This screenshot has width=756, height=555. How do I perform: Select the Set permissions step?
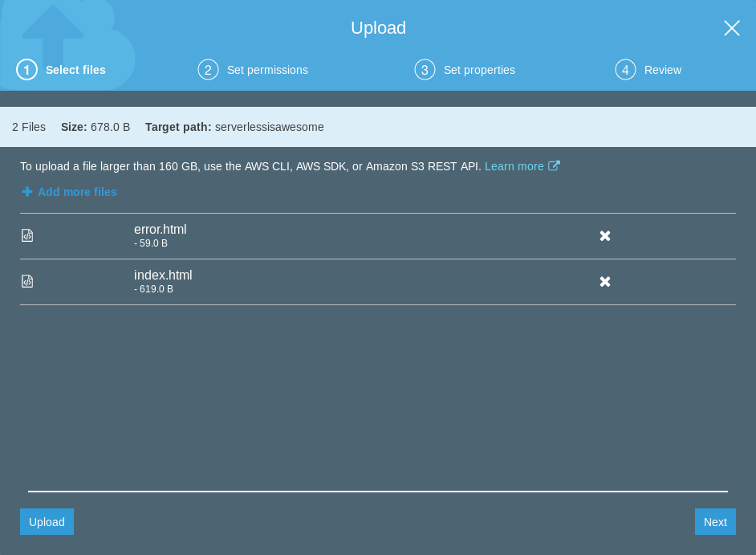point(267,70)
